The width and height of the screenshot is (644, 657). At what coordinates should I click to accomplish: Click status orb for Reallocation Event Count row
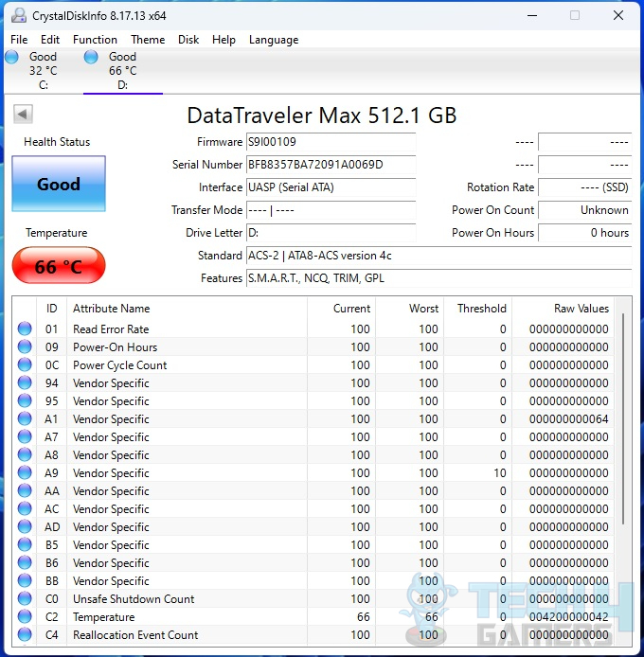[x=25, y=635]
